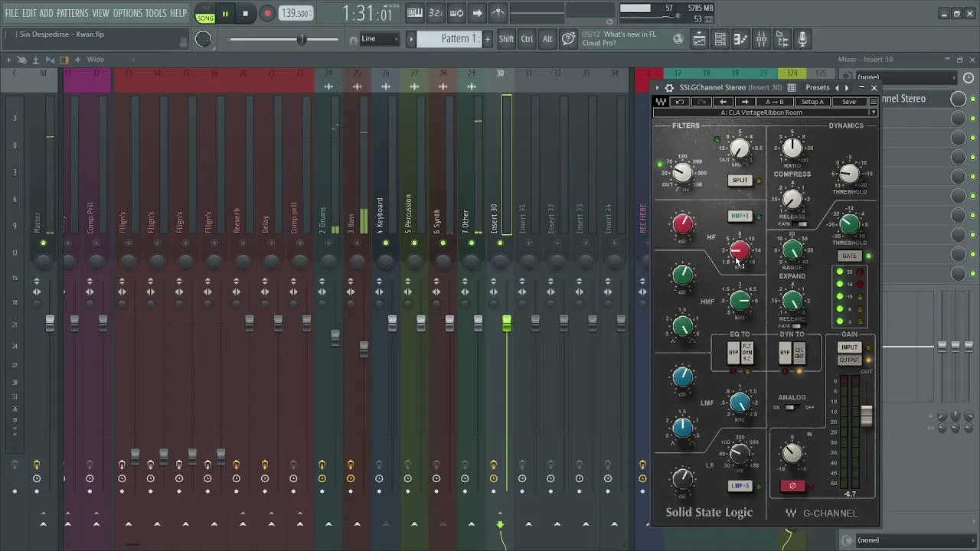Open the mixer view icon
Screen dimensions: 980x551
(762, 39)
